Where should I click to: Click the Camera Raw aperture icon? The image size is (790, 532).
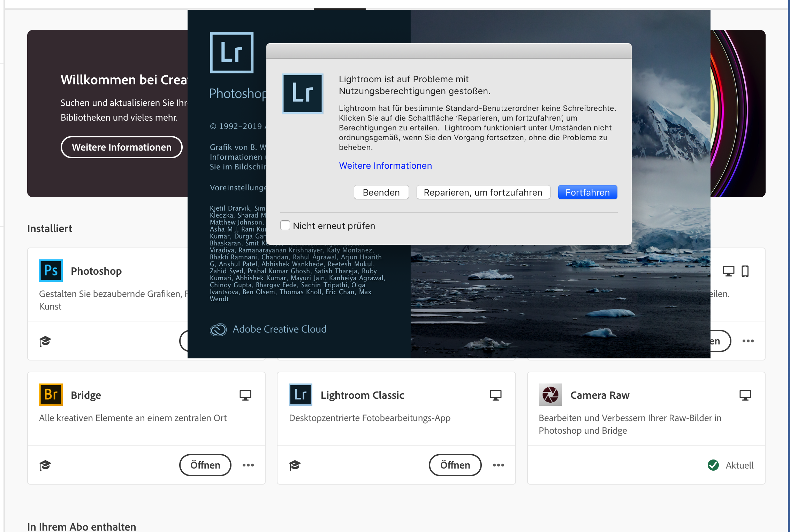coord(550,395)
